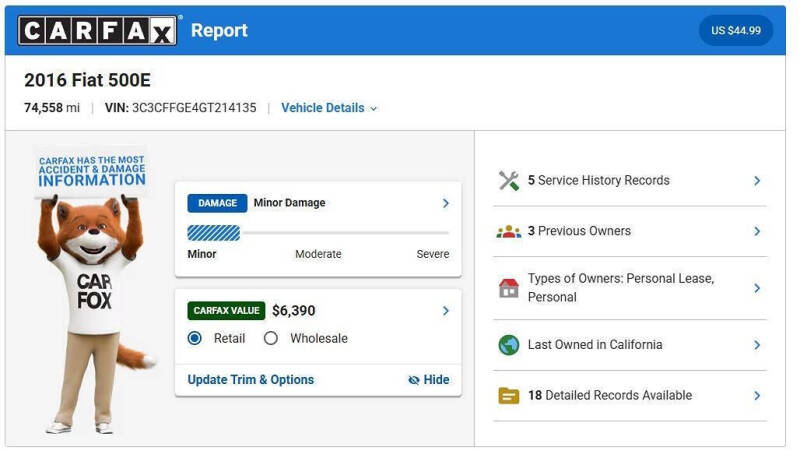The width and height of the screenshot is (800, 451).
Task: Click 3 Previous Owners text
Action: [579, 232]
